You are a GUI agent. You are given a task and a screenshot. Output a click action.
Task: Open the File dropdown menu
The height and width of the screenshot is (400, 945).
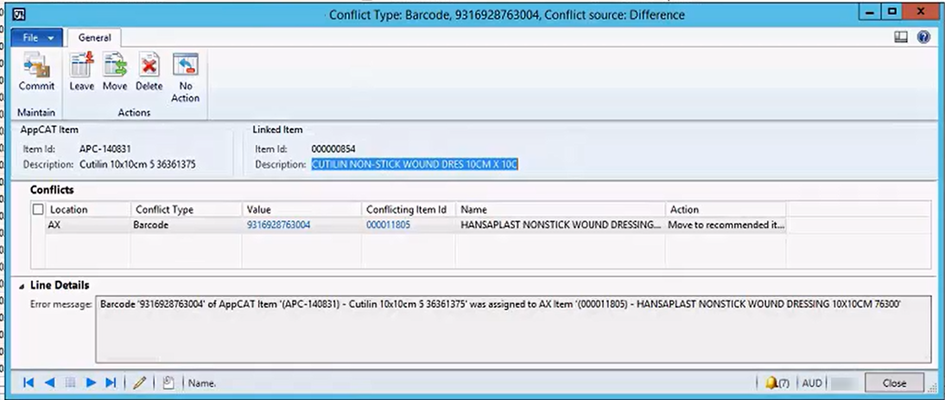pyautogui.click(x=37, y=37)
